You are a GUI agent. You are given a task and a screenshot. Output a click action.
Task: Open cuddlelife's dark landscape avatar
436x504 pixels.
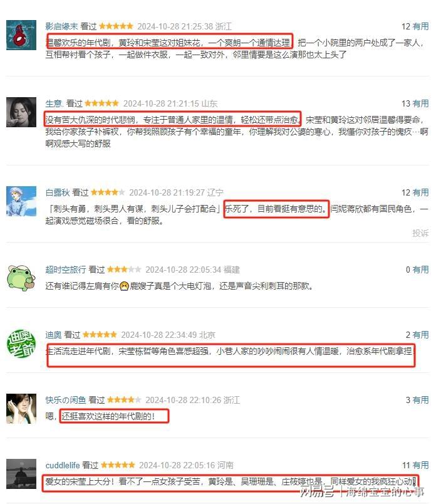pyautogui.click(x=21, y=474)
